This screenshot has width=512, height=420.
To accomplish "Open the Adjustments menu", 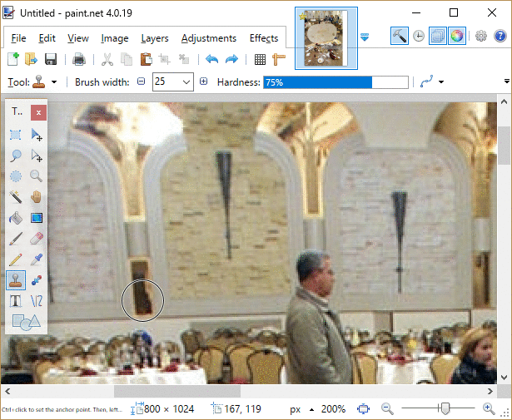I will tap(209, 38).
